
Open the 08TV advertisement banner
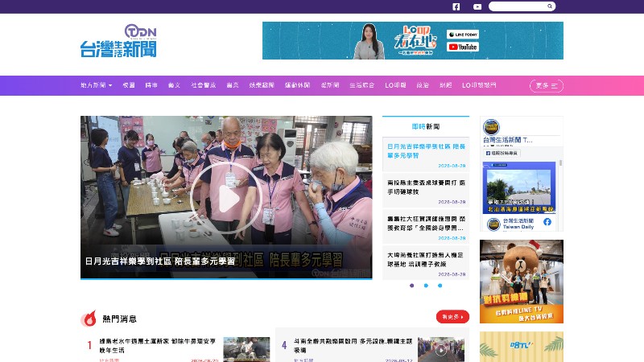point(522,347)
